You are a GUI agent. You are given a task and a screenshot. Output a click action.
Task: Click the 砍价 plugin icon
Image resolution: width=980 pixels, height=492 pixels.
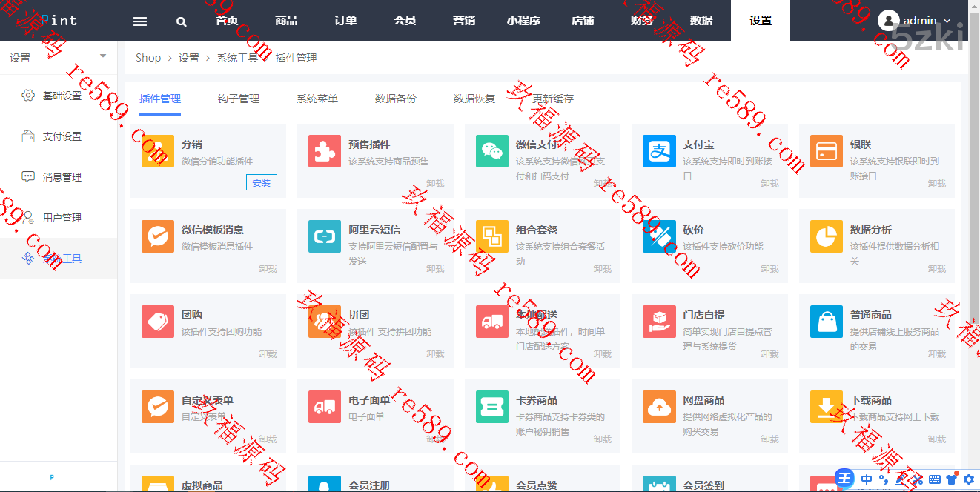659,236
